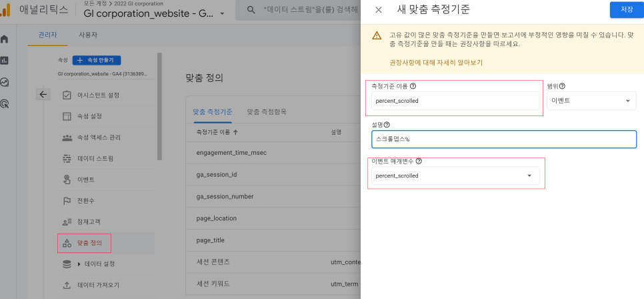644x299 pixels.
Task: Click the ga_session_number row
Action: click(x=273, y=197)
